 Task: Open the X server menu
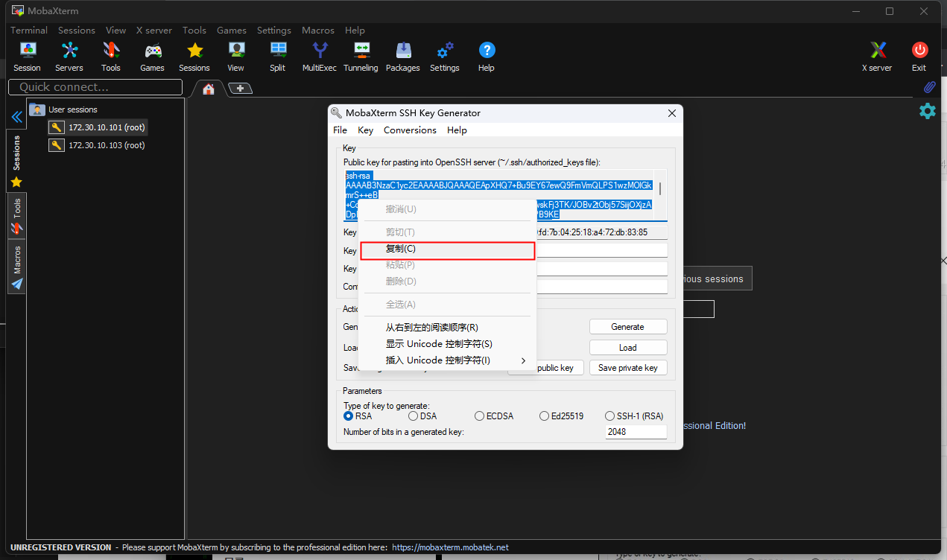pyautogui.click(x=154, y=31)
